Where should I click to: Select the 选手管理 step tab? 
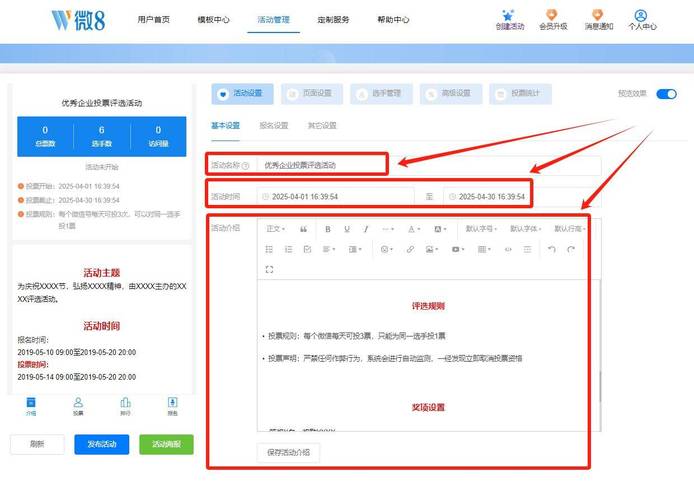pyautogui.click(x=381, y=94)
